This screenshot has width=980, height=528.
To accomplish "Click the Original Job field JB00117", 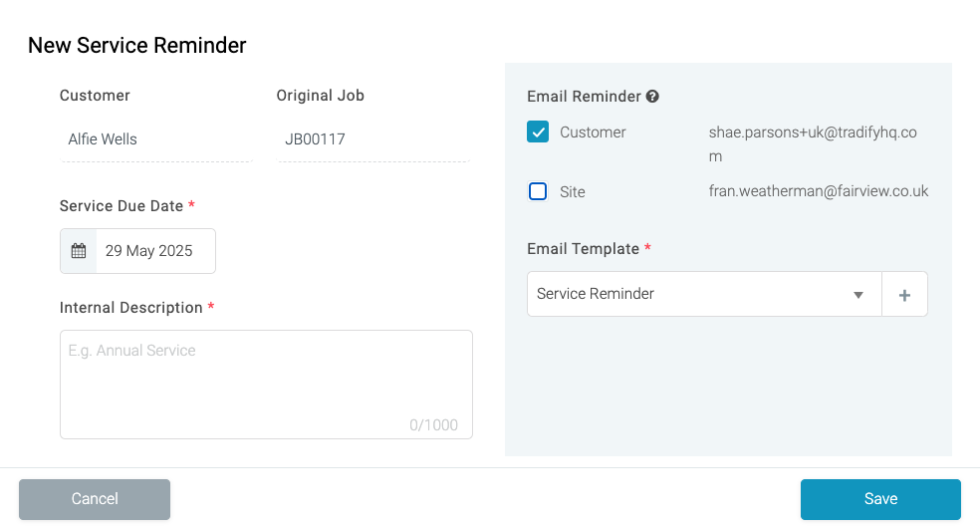I will coord(373,139).
